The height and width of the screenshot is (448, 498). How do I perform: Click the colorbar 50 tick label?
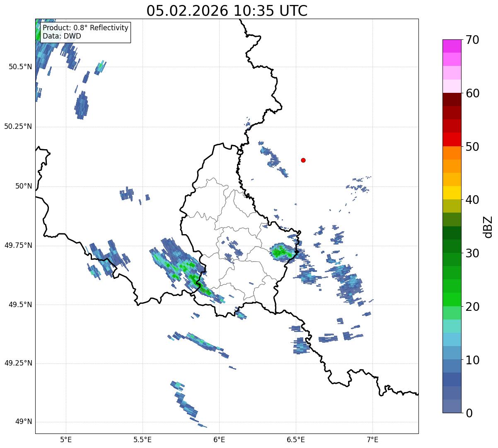click(472, 147)
